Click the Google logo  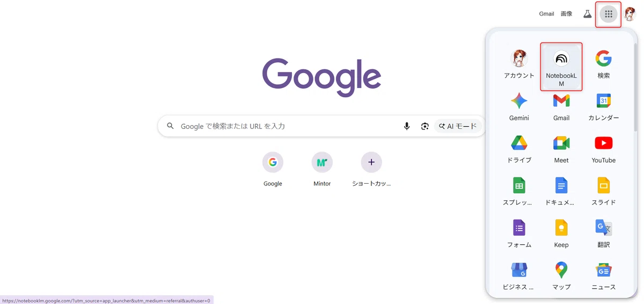tap(322, 77)
